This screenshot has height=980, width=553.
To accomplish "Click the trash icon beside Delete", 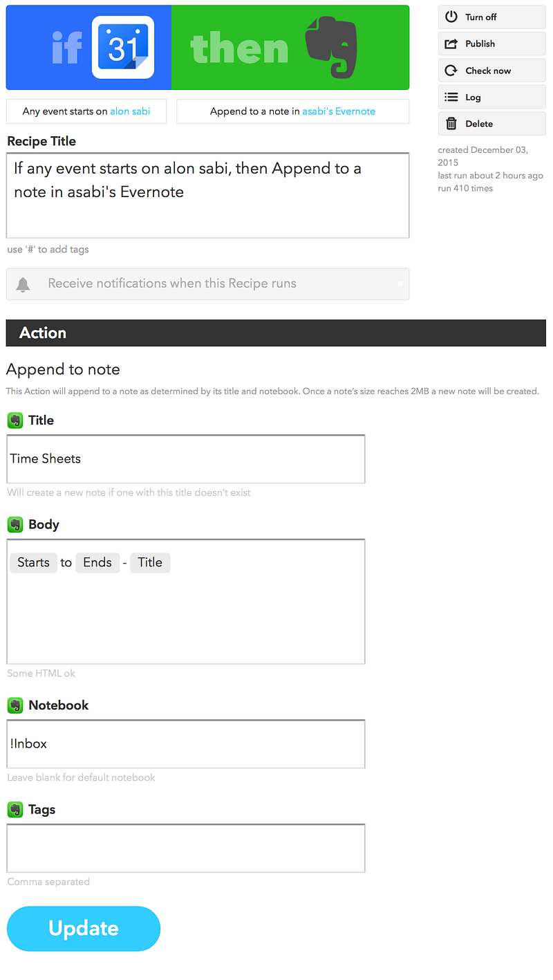I will click(x=451, y=124).
